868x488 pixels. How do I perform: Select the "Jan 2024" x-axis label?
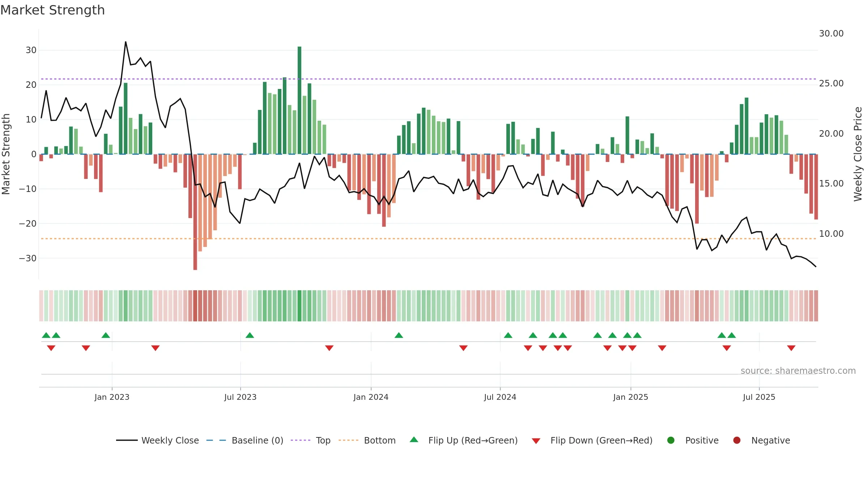(x=371, y=397)
